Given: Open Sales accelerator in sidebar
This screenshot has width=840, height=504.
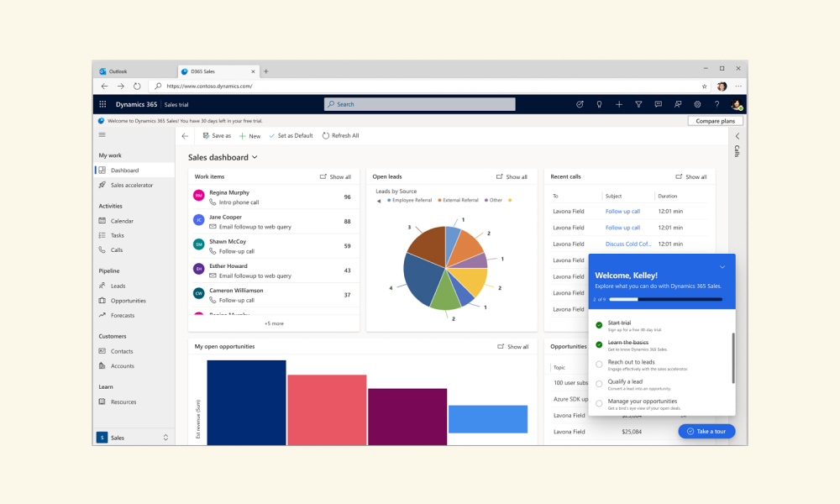Looking at the screenshot, I should [x=134, y=186].
